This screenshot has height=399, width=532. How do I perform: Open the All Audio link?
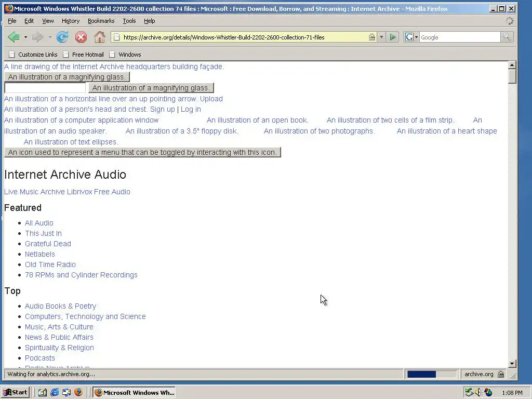(39, 223)
